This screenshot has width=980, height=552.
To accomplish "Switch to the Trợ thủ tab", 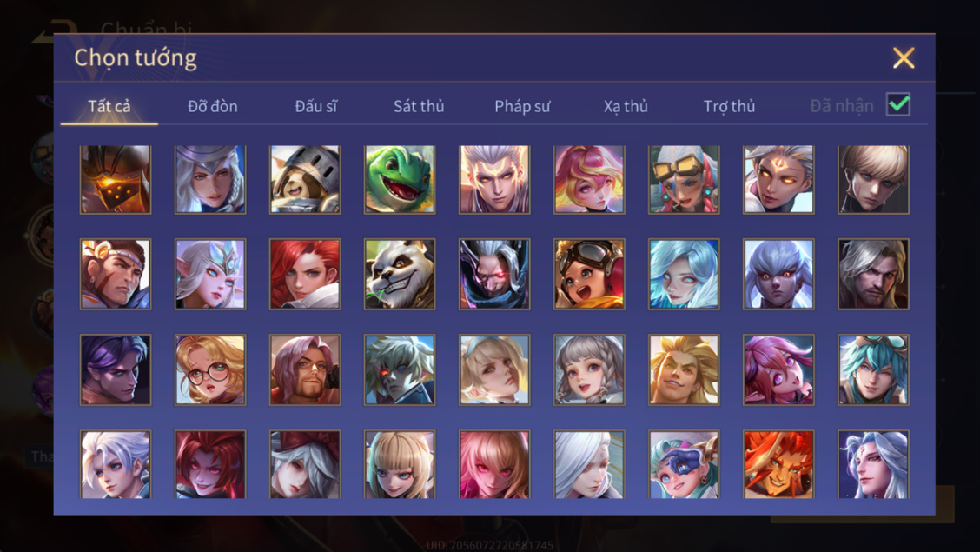I will point(729,106).
